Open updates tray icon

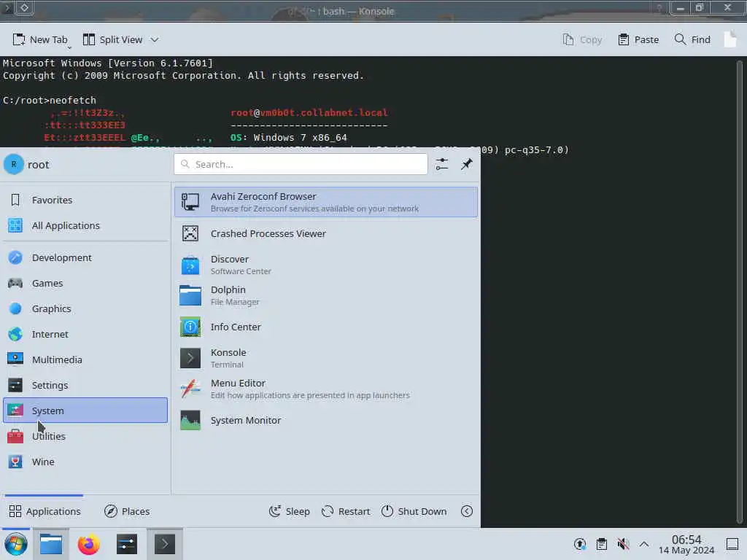[x=580, y=544]
